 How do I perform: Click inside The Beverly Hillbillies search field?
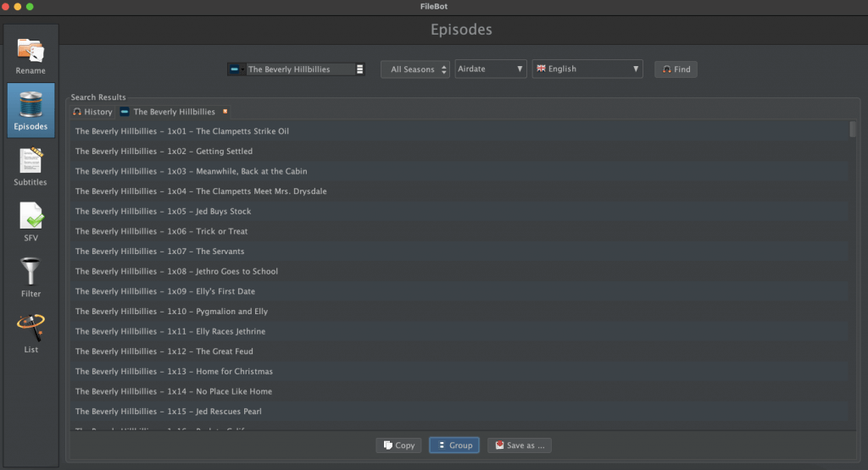click(x=301, y=69)
